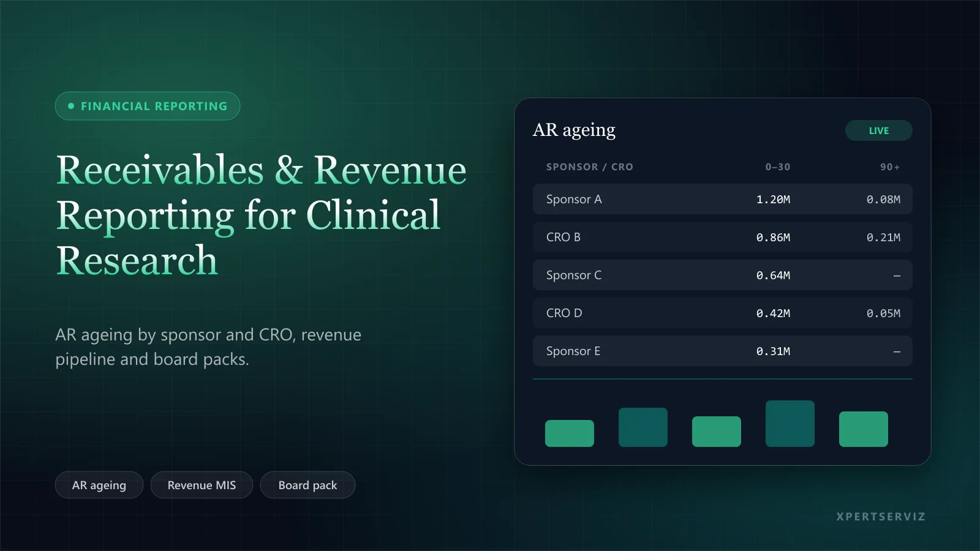Screen dimensions: 980x551
Task: Select the 0.05M value for CRO D
Action: point(883,313)
